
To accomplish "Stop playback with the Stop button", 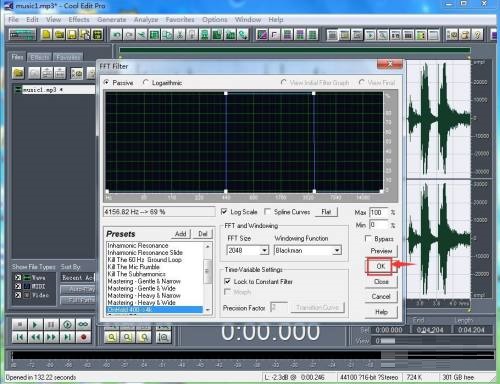I will 19,324.
